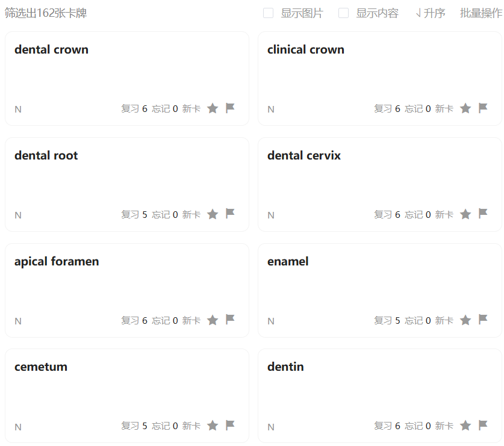This screenshot has width=504, height=446.
Task: Toggle the 升序 sort order
Action: 430,13
